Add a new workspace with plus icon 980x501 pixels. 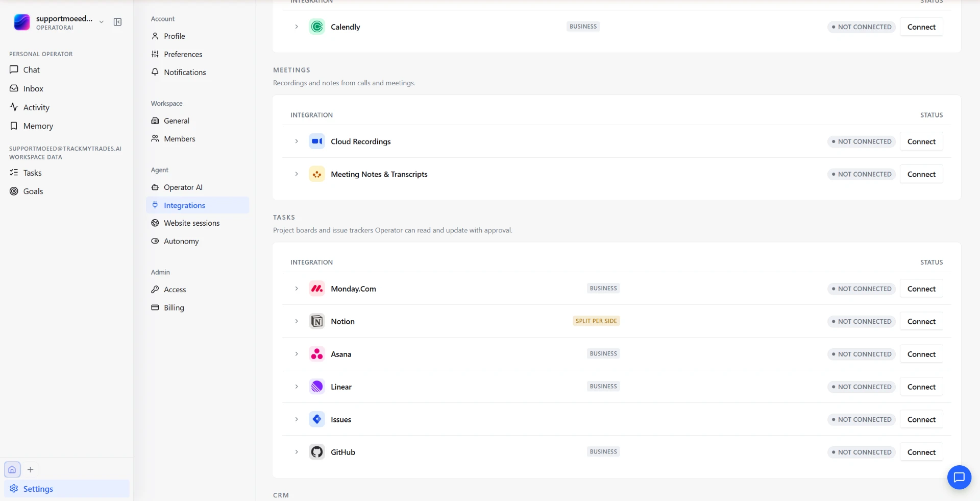(x=31, y=469)
